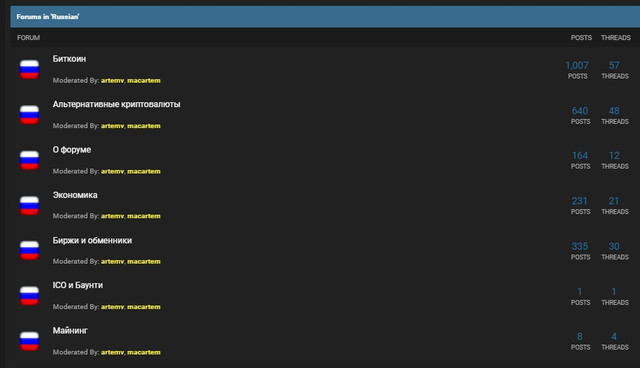Click the FORUM column header

pyautogui.click(x=29, y=38)
